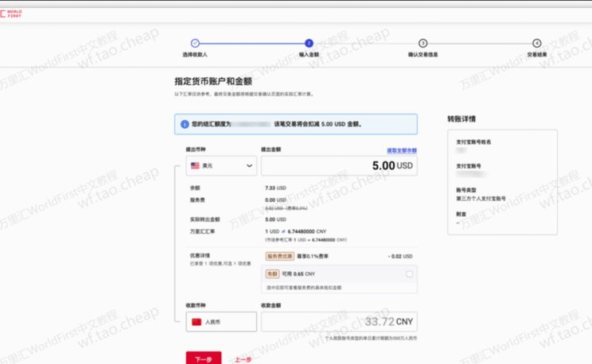
Task: Click the 6.74480000 CNY exchange rate
Action: [x=307, y=231]
